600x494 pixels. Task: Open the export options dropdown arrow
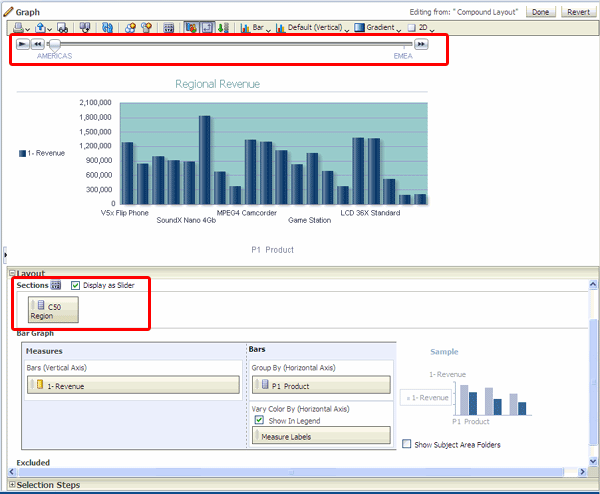(49, 29)
